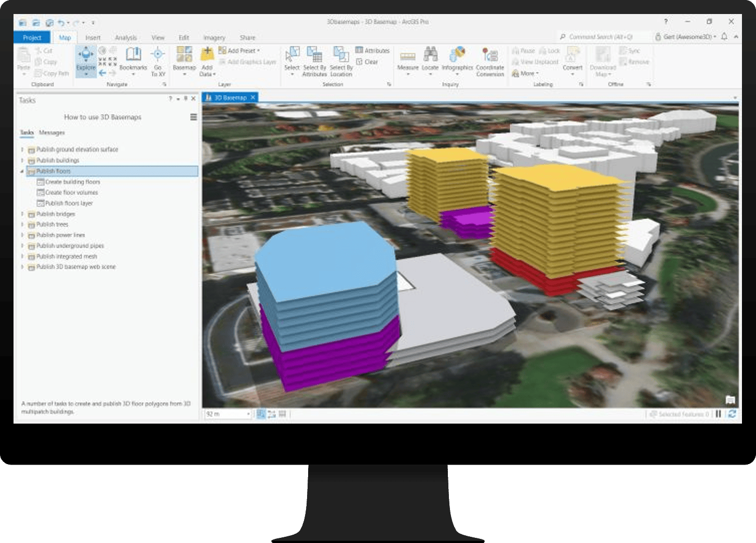
Task: Click the Add Data icon
Action: (207, 53)
